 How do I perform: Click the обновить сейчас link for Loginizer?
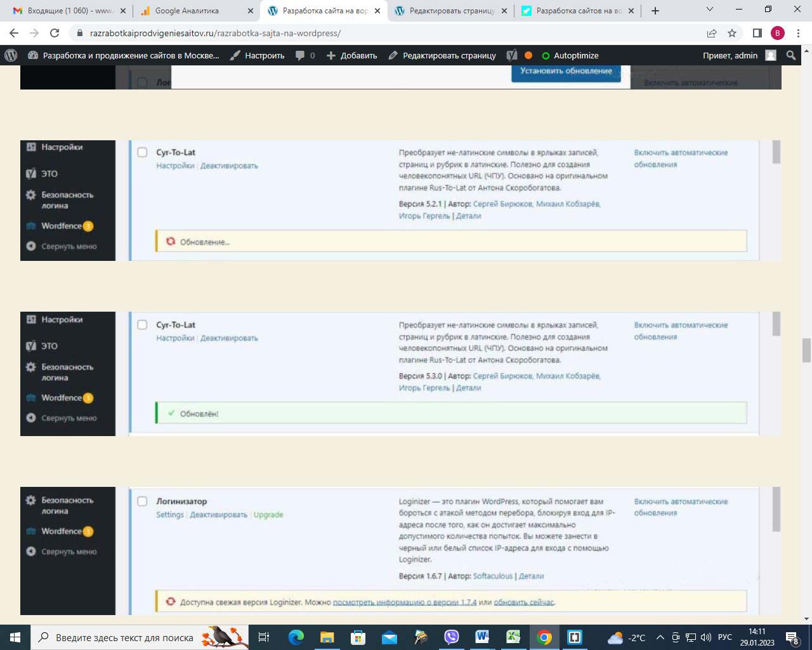coord(523,602)
